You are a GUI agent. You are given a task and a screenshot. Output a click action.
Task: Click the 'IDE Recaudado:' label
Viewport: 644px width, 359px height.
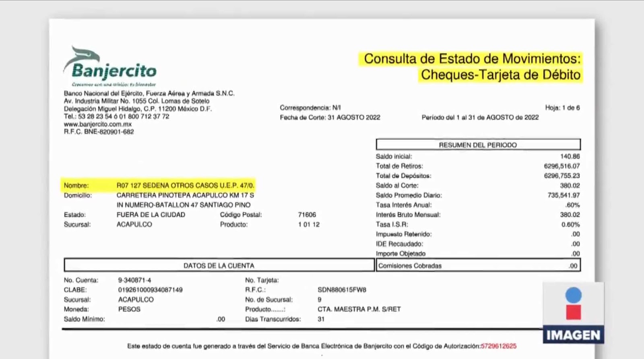(x=399, y=244)
